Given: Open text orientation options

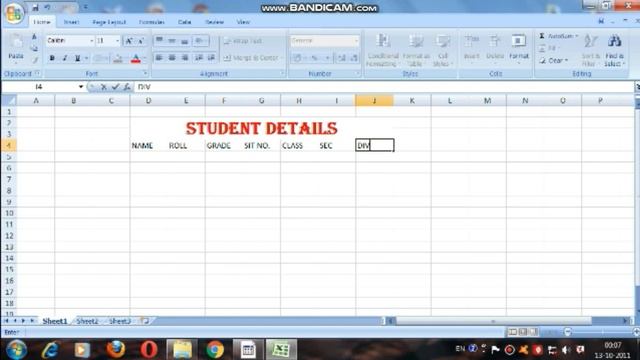Looking at the screenshot, I should point(200,41).
